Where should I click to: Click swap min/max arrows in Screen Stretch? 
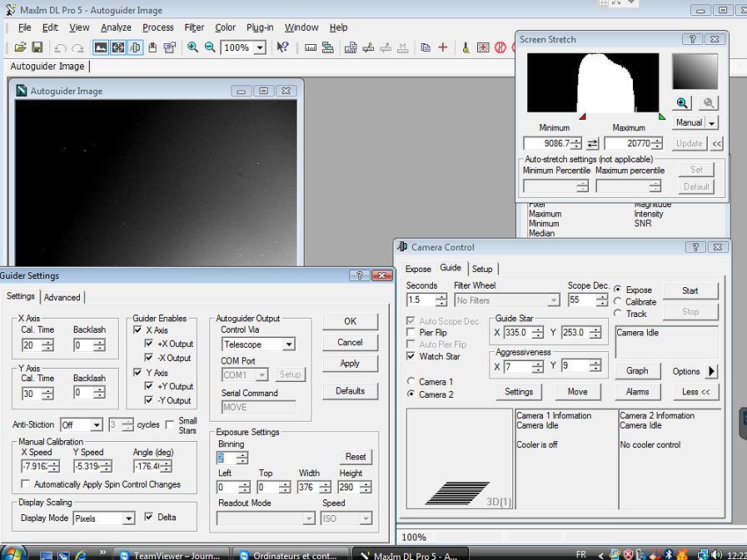(x=592, y=143)
